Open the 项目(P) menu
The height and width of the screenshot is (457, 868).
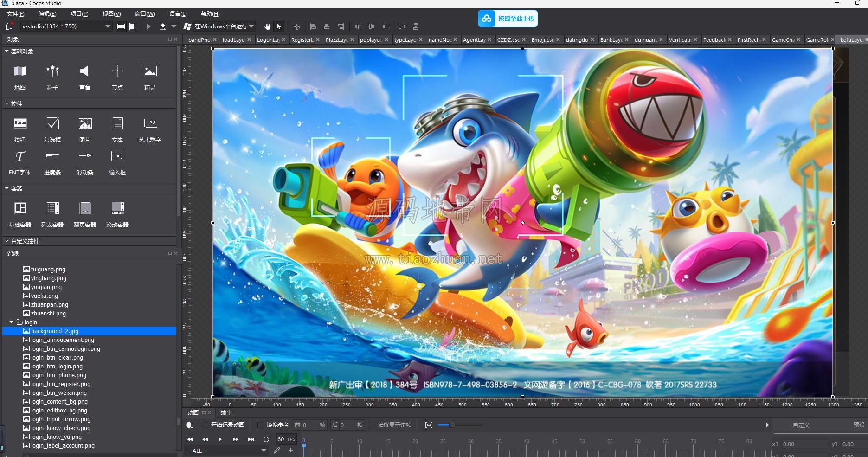tap(79, 14)
